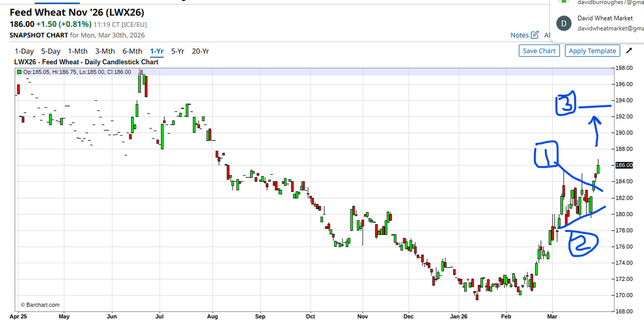Select the active 1-Yr range tab

click(x=157, y=51)
